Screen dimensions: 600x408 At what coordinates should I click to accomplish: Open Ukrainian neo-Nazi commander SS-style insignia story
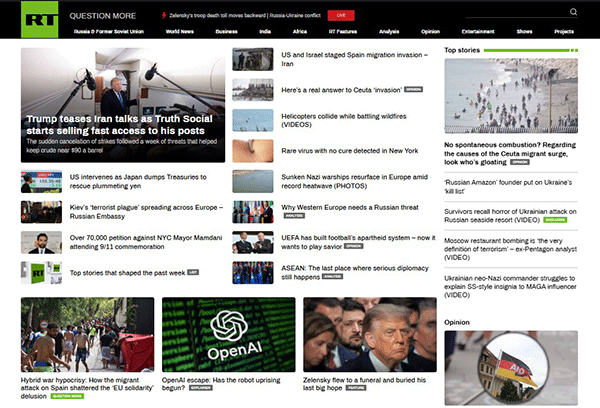510,286
